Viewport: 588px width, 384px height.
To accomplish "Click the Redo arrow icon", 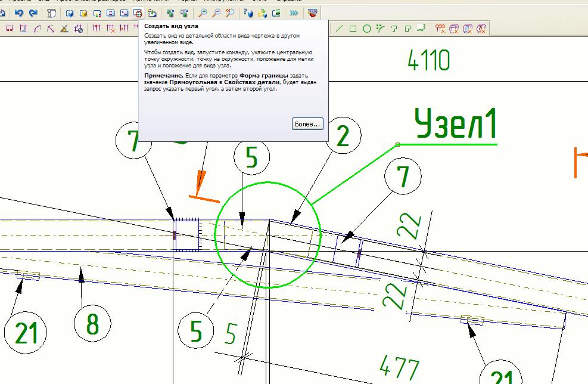I will coord(33,13).
